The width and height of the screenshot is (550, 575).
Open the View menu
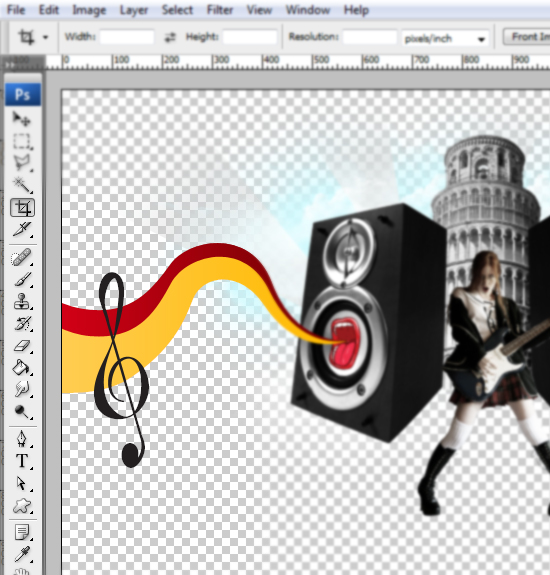259,10
